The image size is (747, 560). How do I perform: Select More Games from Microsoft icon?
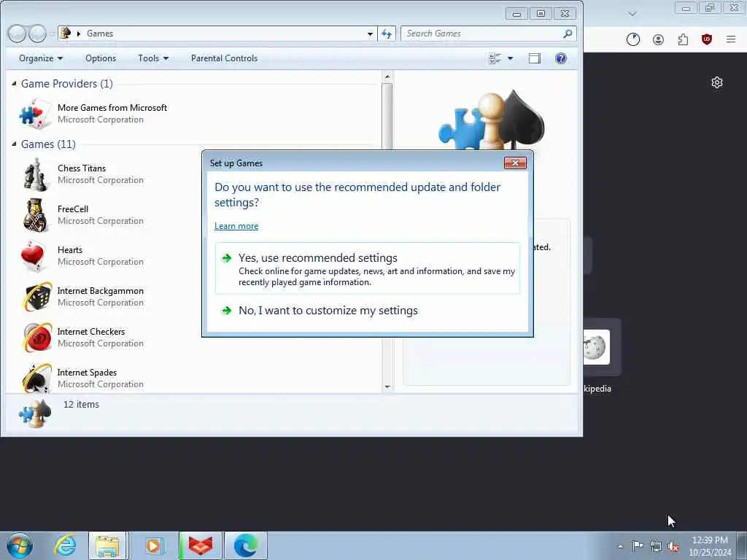[36, 114]
